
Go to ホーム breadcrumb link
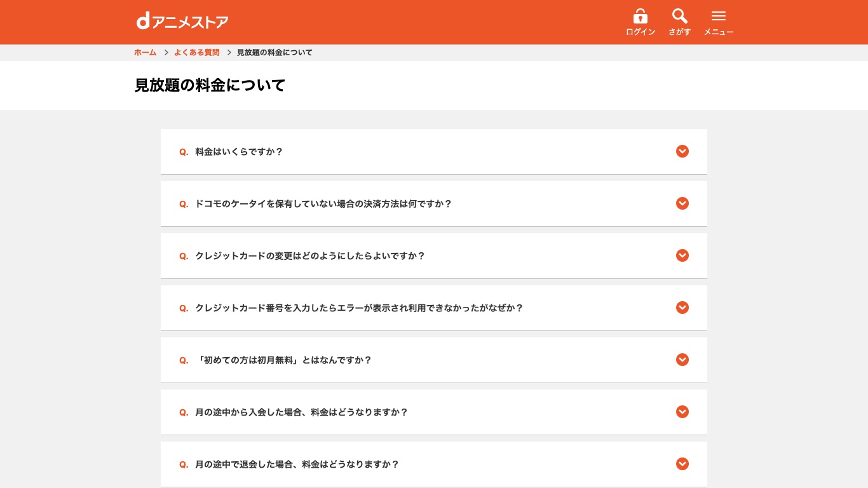[145, 53]
